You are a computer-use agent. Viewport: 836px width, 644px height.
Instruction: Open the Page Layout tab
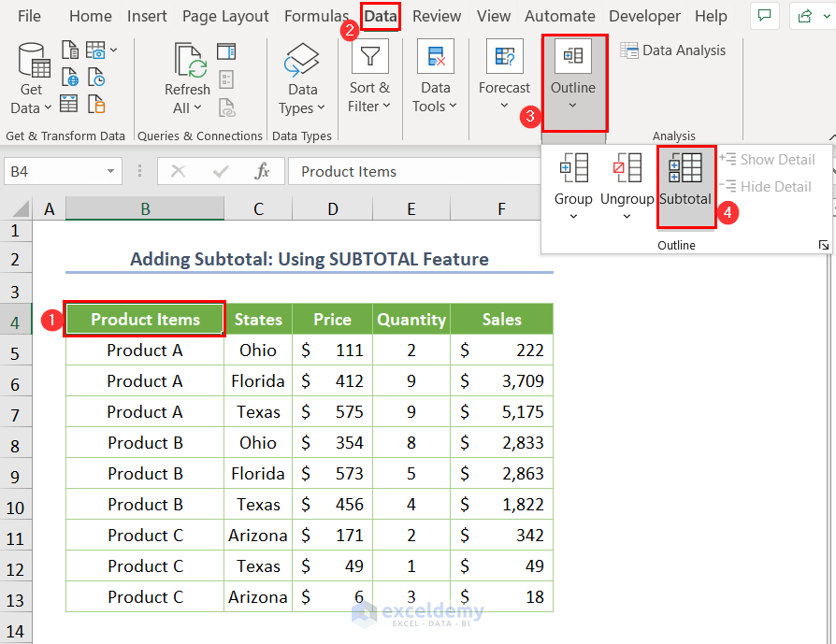point(225,16)
